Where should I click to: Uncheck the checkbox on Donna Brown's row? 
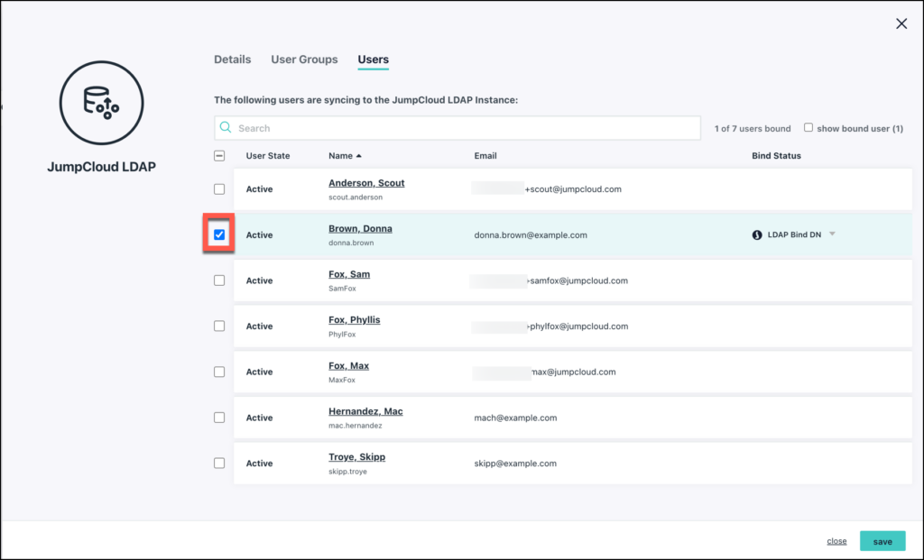point(219,234)
